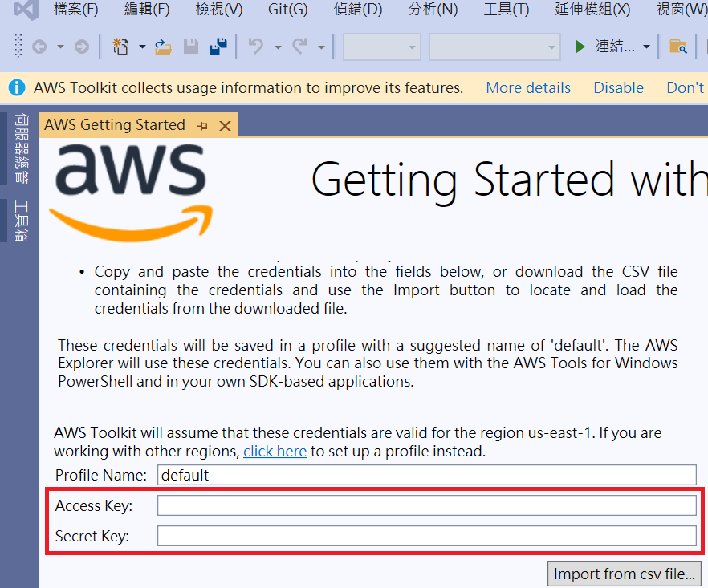708x588 pixels.
Task: Click the undo icon
Action: [256, 47]
